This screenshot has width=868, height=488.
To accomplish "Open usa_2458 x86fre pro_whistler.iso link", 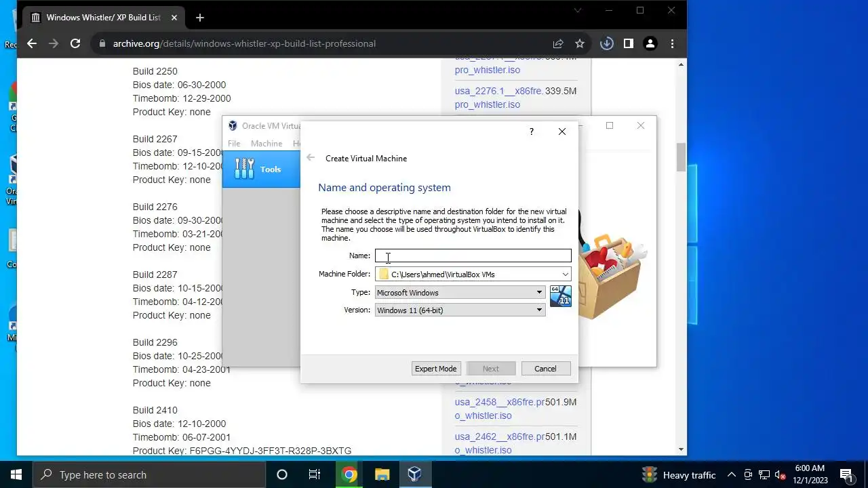I will click(x=500, y=409).
